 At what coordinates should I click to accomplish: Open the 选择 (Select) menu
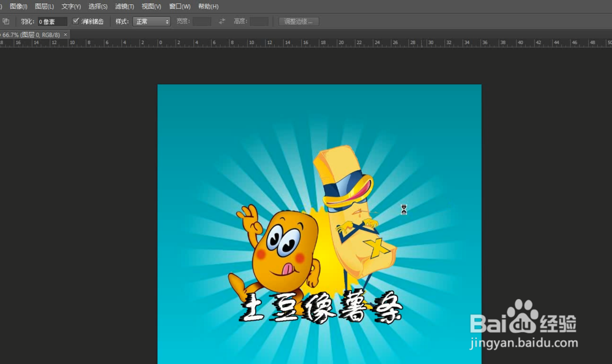click(x=97, y=6)
